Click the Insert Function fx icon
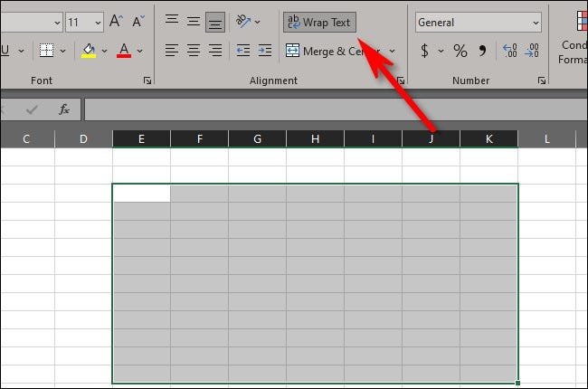 point(64,109)
